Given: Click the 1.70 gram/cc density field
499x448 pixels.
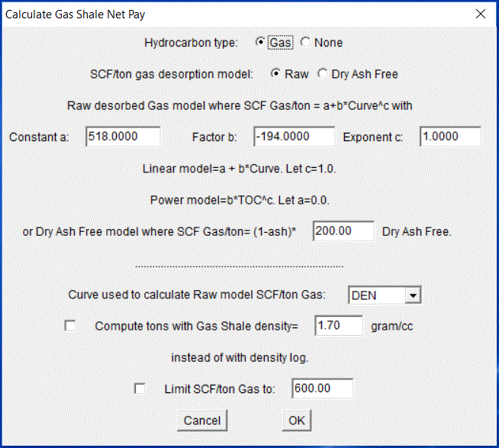Looking at the screenshot, I should 338,326.
